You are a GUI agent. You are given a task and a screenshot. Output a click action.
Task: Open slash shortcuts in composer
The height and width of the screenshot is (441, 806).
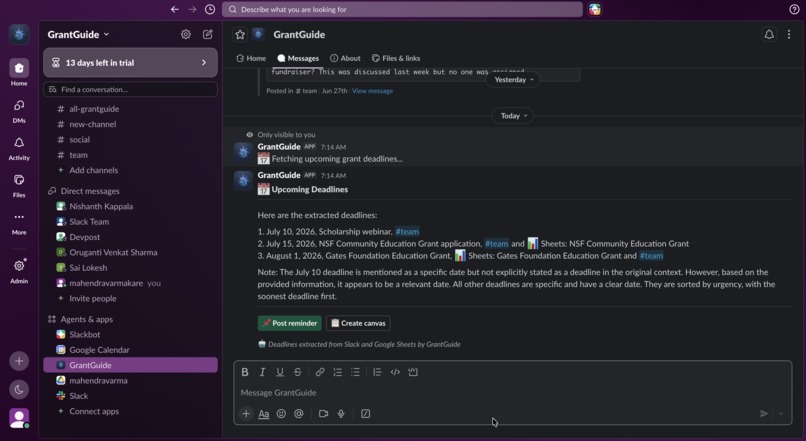(x=365, y=414)
